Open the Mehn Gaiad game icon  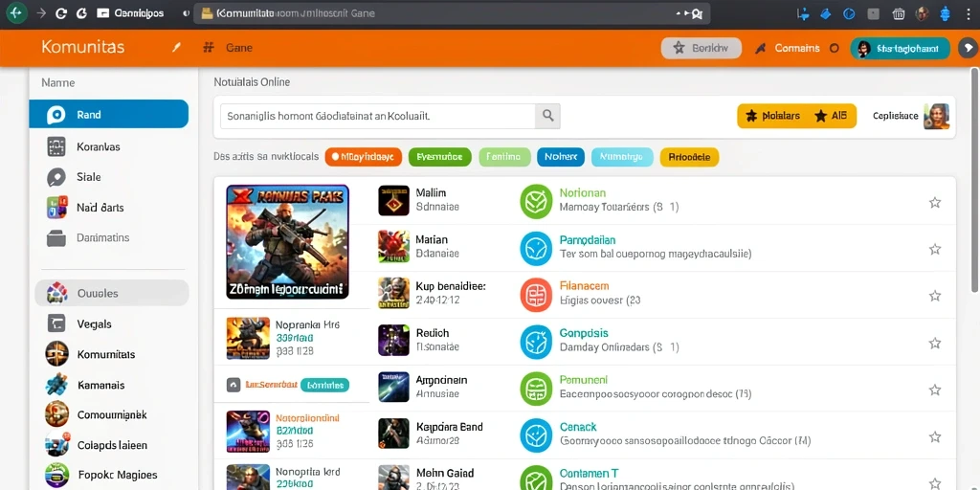(393, 479)
